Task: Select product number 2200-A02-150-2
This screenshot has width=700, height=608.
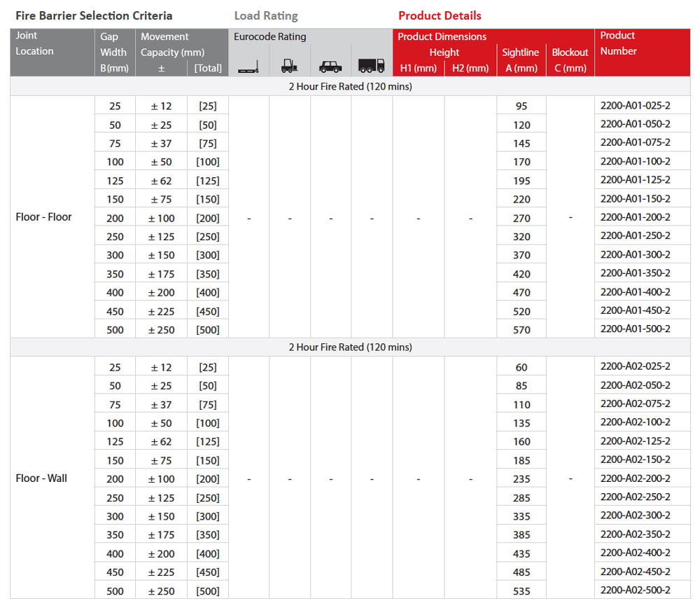Action: pyautogui.click(x=635, y=460)
